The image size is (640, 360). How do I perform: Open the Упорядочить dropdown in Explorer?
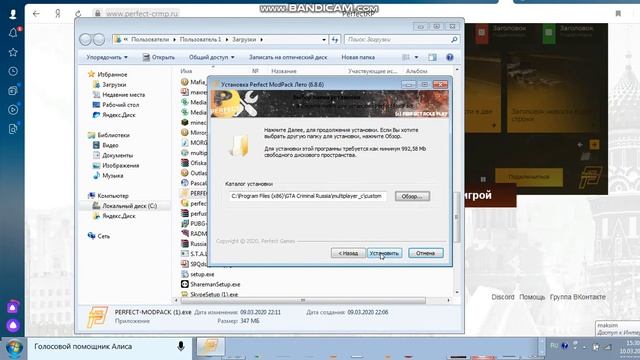click(107, 58)
